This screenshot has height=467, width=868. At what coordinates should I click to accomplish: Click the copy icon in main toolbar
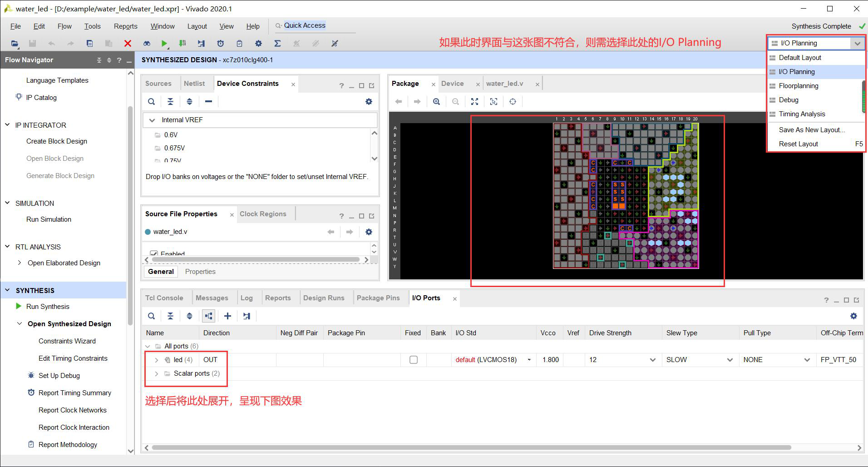point(89,44)
